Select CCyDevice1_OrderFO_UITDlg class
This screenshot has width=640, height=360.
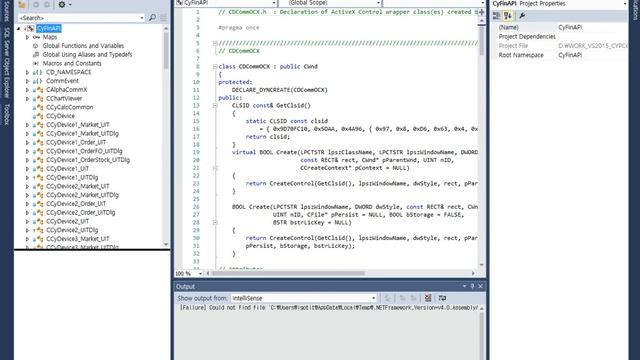point(84,151)
